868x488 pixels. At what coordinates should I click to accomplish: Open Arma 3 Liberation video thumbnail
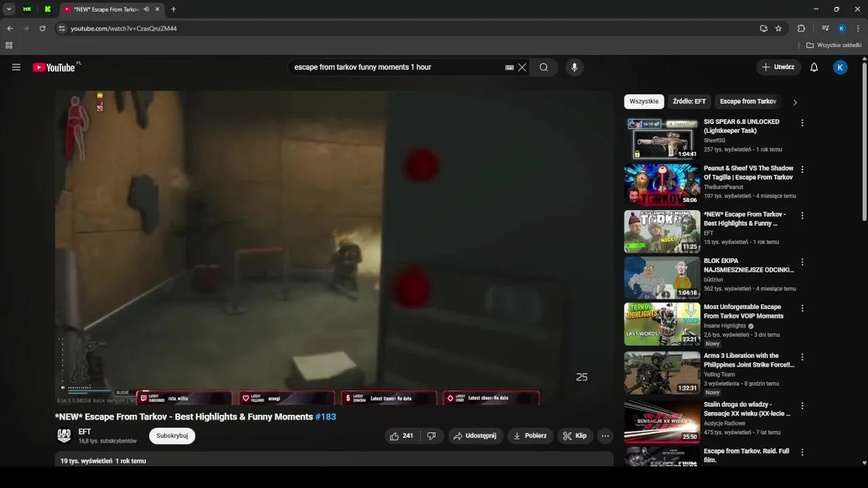tap(662, 372)
